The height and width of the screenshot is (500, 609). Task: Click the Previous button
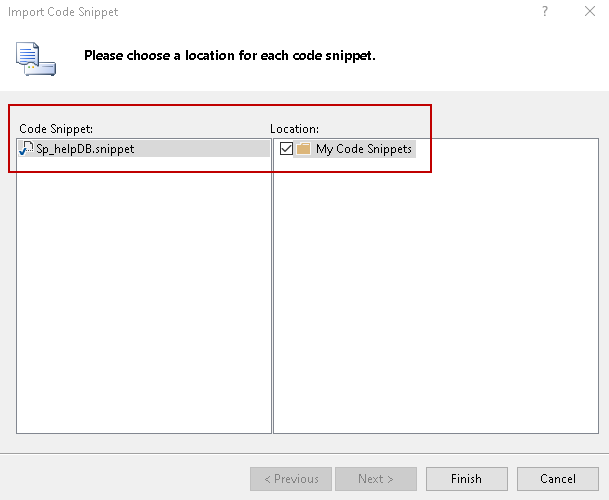(x=291, y=479)
